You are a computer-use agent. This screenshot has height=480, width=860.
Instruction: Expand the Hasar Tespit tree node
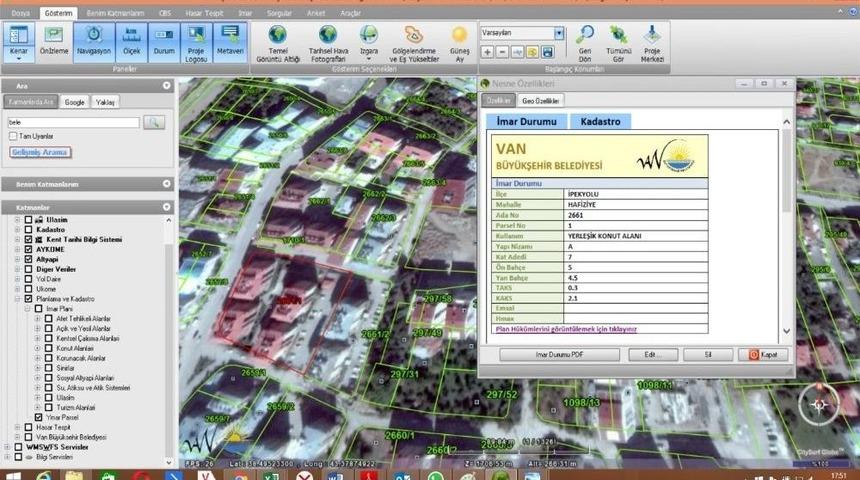click(x=17, y=427)
